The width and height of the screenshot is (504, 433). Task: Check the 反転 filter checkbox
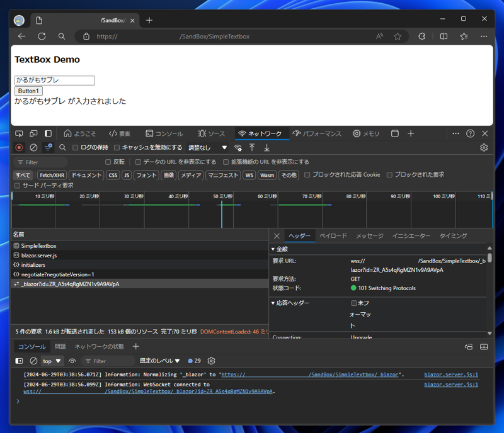point(108,162)
